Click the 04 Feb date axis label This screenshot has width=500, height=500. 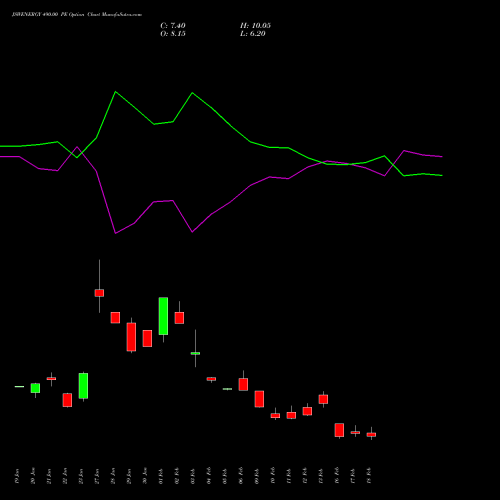point(209,476)
